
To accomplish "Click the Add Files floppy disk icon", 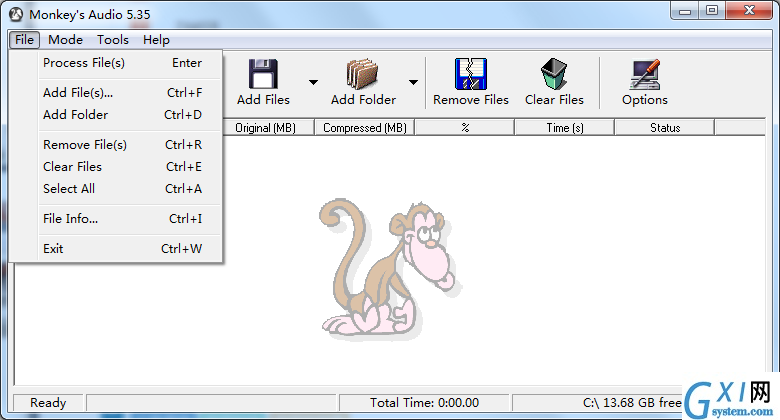I will (x=263, y=74).
